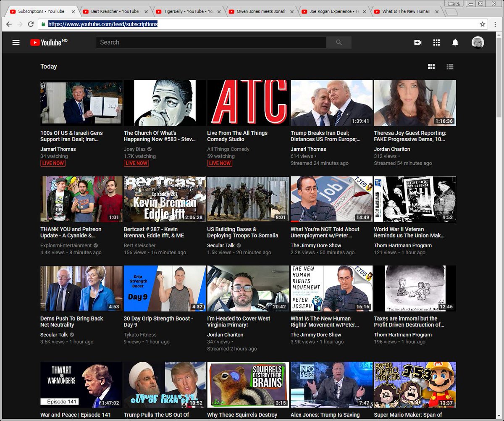Open 'Taxes are immoral but the Profit Driven' title
Viewport: 504px width, 421px height.
click(x=409, y=322)
